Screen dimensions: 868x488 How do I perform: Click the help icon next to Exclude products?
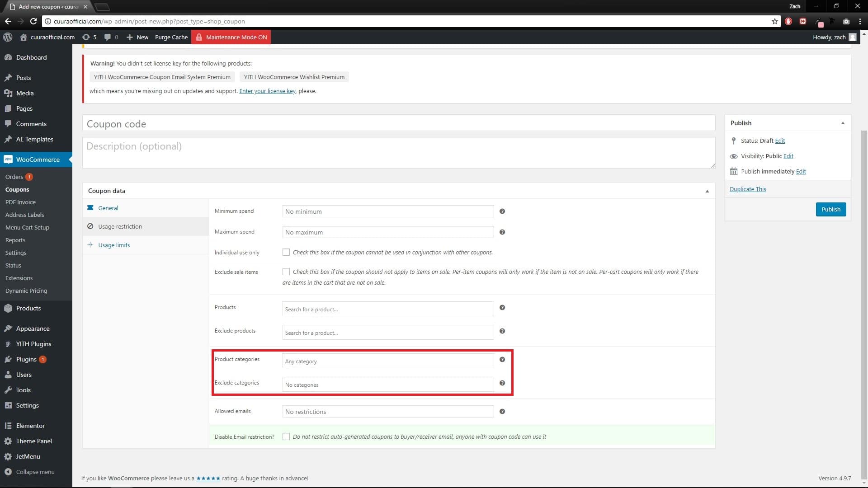coord(502,331)
